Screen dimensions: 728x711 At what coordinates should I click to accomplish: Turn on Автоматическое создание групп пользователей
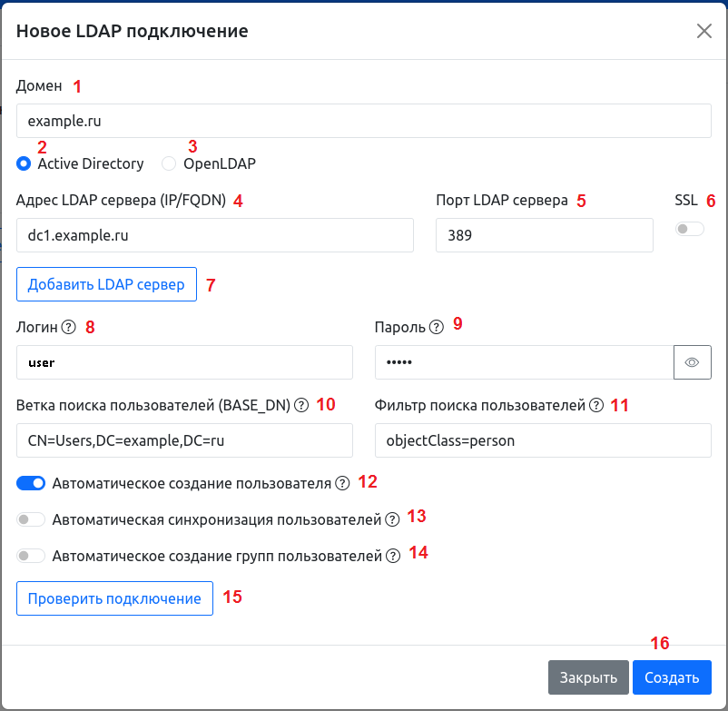[31, 556]
